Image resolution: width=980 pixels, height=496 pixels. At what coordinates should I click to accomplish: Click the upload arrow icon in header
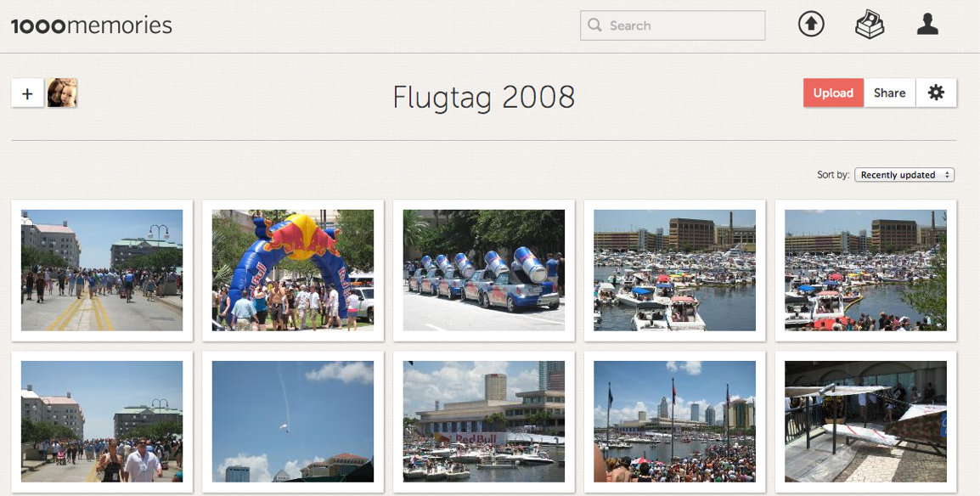click(811, 25)
